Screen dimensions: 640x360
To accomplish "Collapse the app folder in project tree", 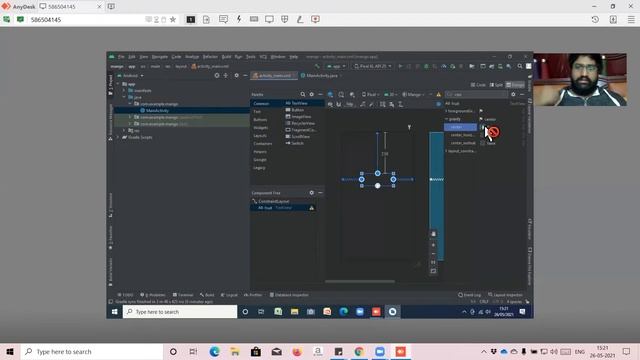I will (x=119, y=84).
